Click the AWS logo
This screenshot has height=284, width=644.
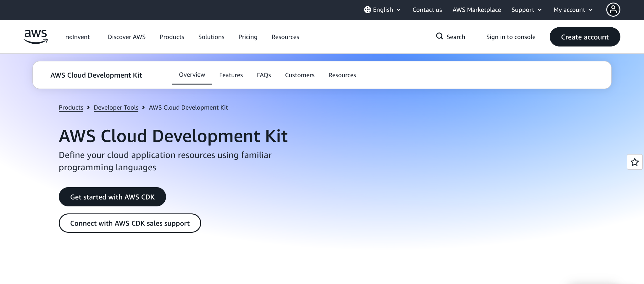point(36,36)
